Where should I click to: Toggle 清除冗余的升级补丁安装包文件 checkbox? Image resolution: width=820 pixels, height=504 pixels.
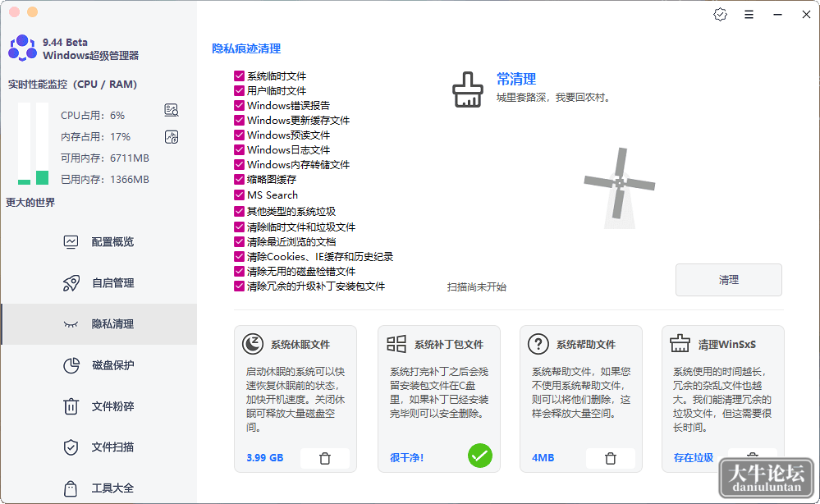(239, 286)
